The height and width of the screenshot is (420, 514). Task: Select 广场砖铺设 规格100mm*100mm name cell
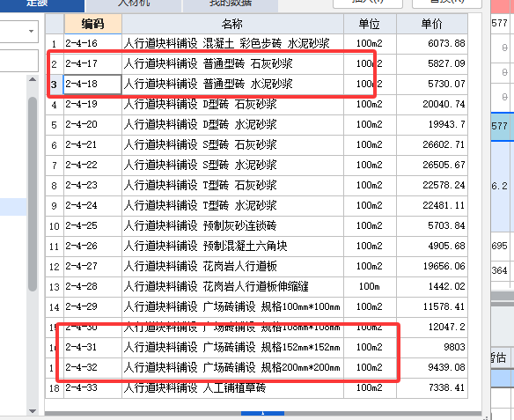tap(232, 307)
